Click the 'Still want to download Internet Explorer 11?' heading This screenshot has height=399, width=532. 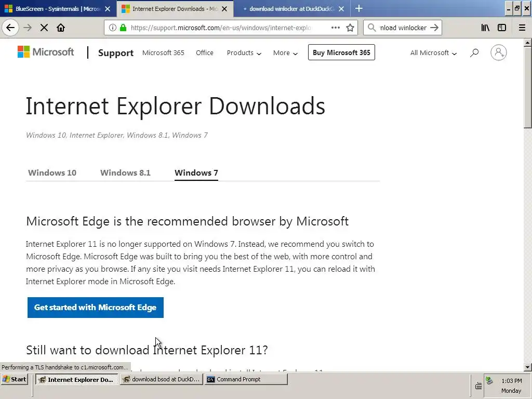pos(147,350)
